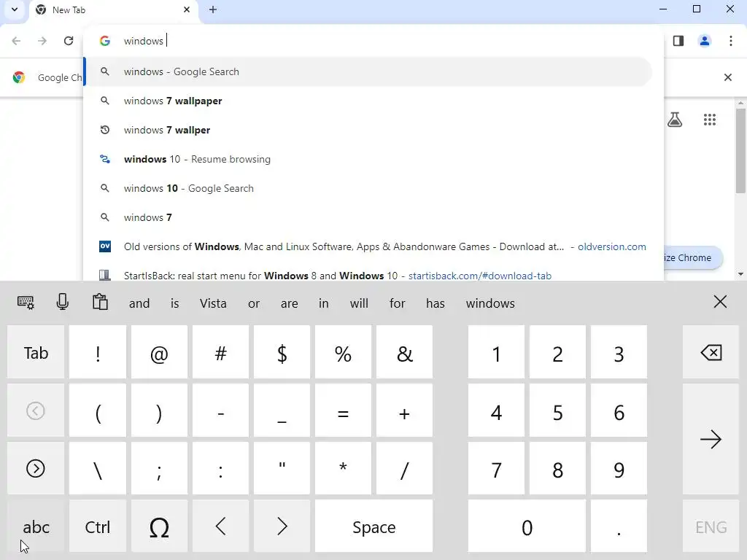Tap the & symbol key
Image resolution: width=747 pixels, height=560 pixels.
coord(404,352)
